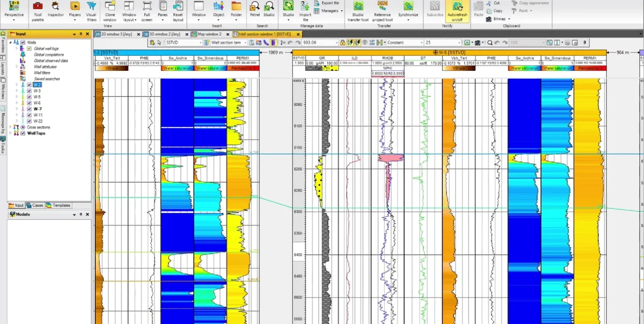Image resolution: width=644 pixels, height=324 pixels.
Task: Click Export file button
Action: [327, 3]
